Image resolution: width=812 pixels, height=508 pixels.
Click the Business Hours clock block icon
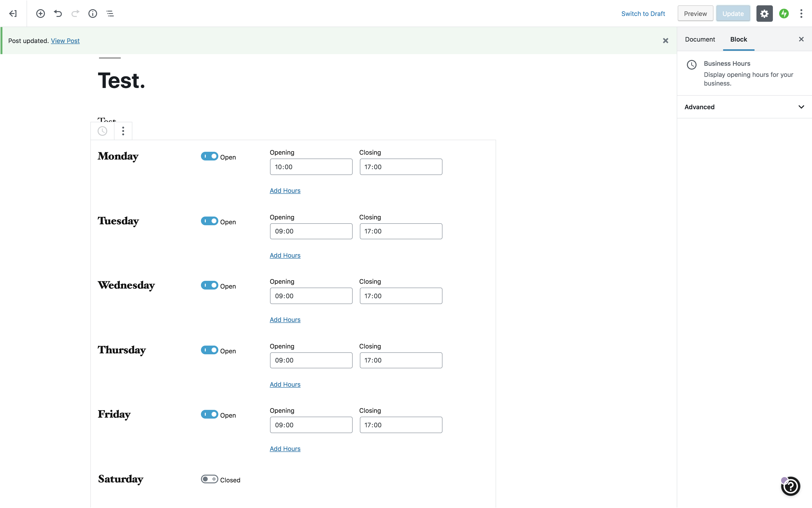102,131
